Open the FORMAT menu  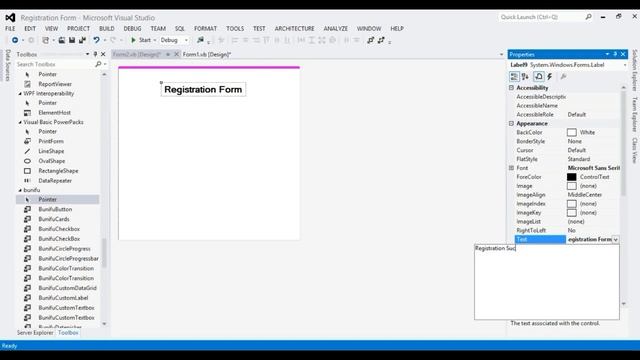(205, 29)
